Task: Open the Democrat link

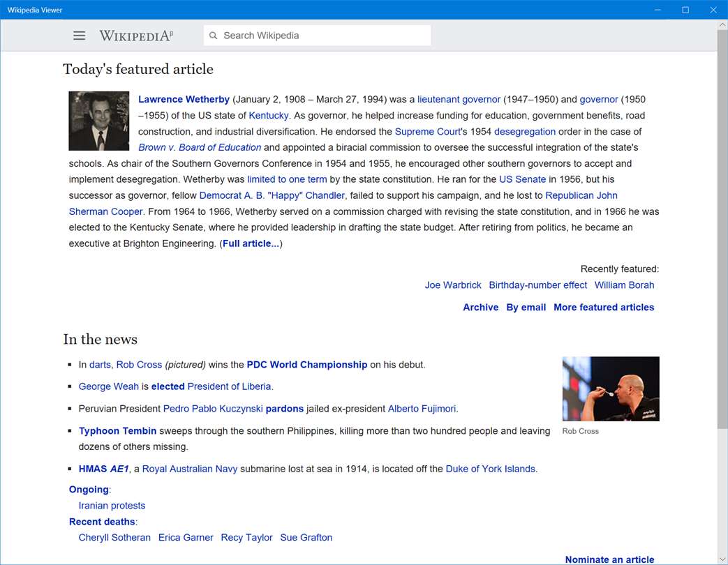Action: pos(220,196)
